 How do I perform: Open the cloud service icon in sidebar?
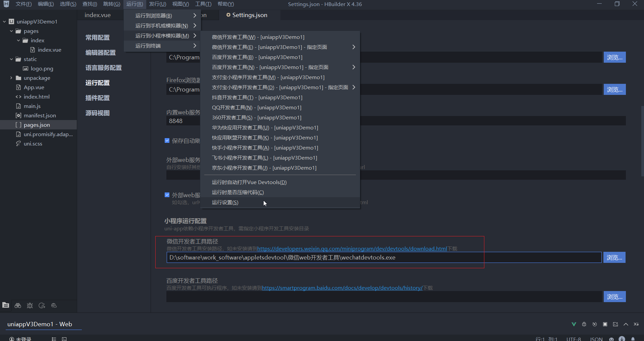54,305
